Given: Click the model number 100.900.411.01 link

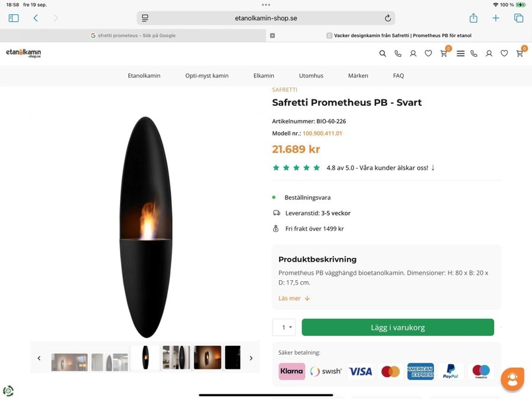Looking at the screenshot, I should click(x=322, y=134).
